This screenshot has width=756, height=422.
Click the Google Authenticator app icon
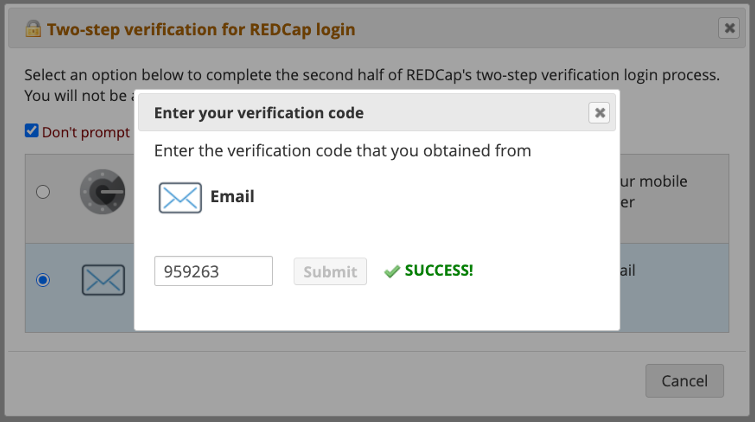click(102, 192)
